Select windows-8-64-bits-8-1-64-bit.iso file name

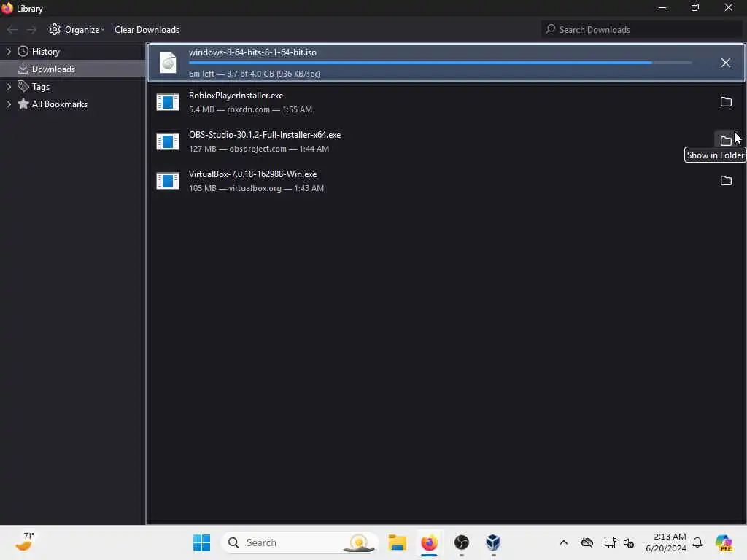point(252,52)
